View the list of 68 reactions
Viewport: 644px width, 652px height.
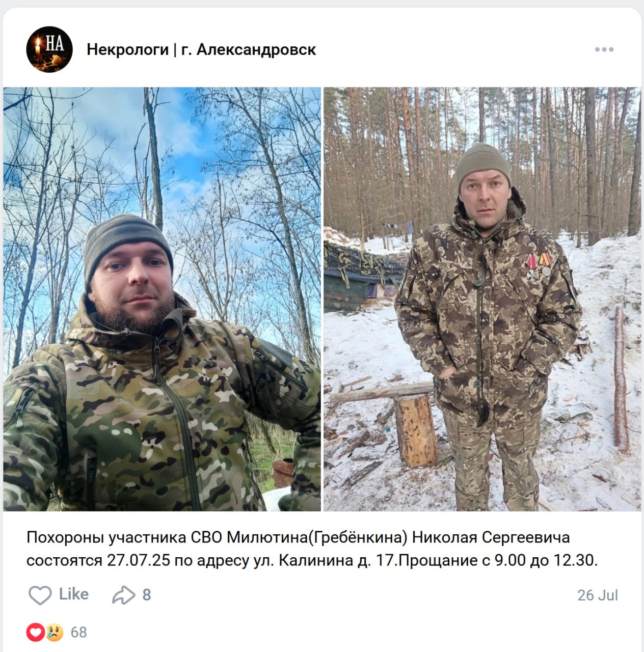coord(79,633)
